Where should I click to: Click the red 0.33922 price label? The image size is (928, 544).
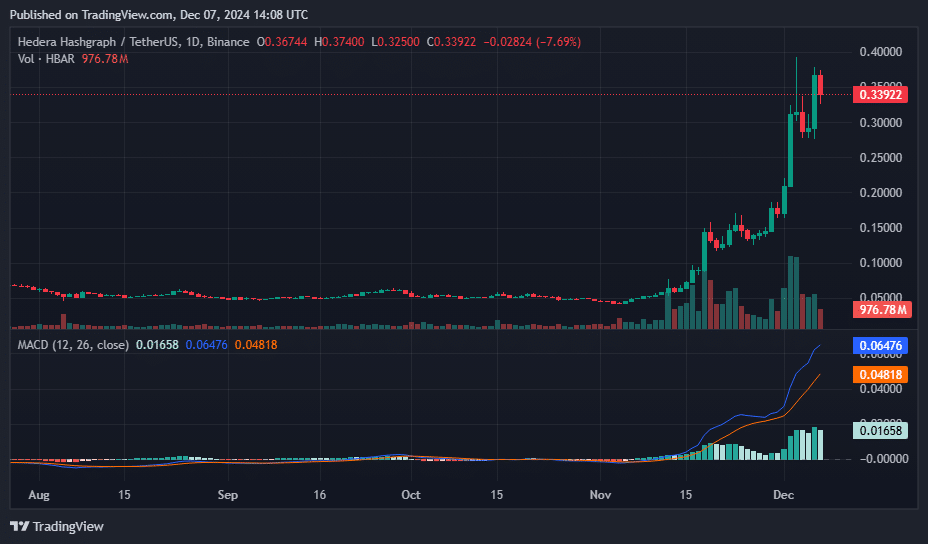coord(880,95)
